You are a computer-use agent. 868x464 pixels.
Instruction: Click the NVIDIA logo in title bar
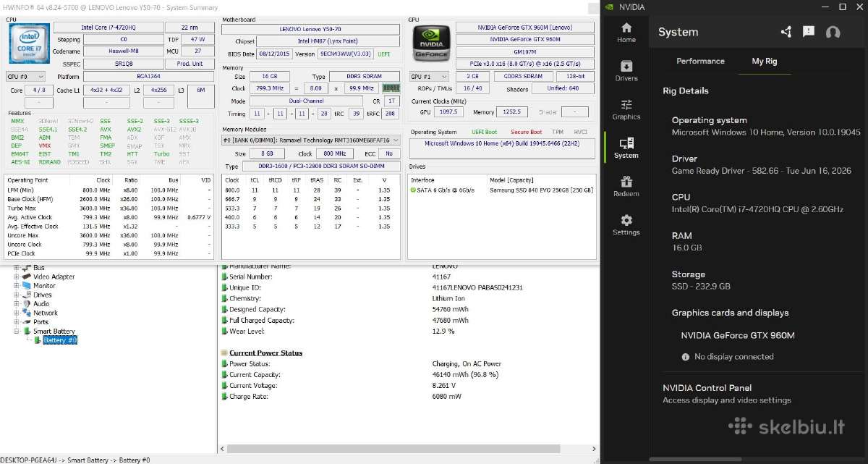pyautogui.click(x=610, y=7)
